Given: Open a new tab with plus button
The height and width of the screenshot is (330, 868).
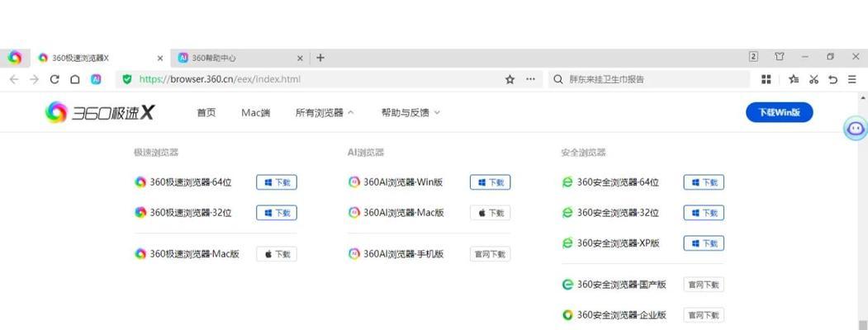Looking at the screenshot, I should click(x=320, y=58).
